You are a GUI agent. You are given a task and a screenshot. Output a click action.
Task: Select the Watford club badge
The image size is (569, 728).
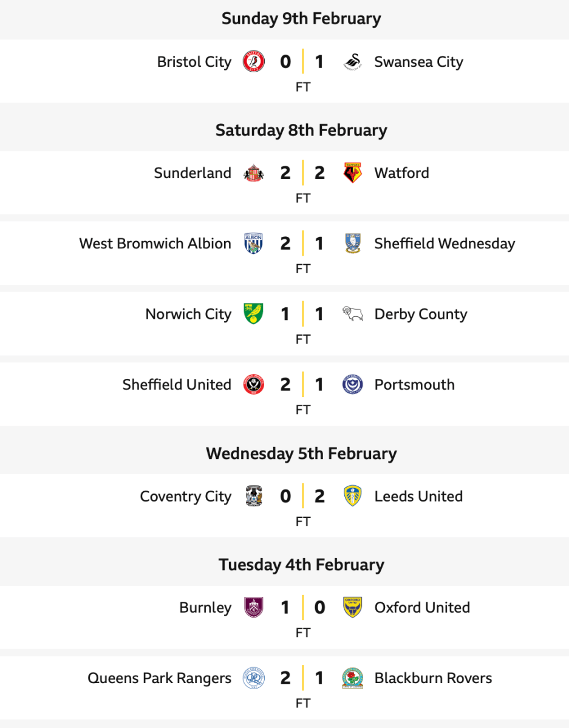click(x=352, y=173)
